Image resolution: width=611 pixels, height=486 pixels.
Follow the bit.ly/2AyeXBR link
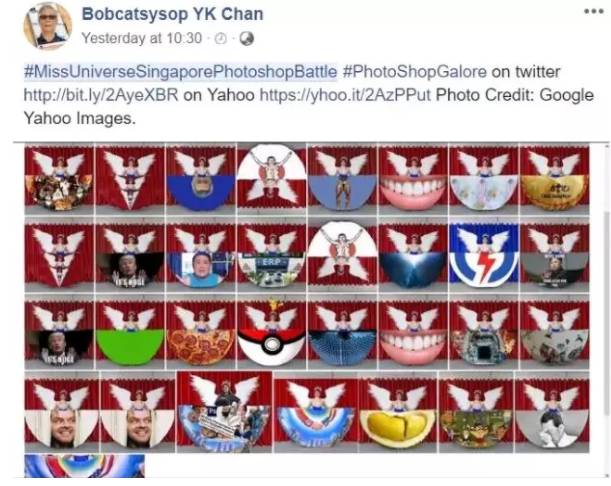tap(101, 95)
